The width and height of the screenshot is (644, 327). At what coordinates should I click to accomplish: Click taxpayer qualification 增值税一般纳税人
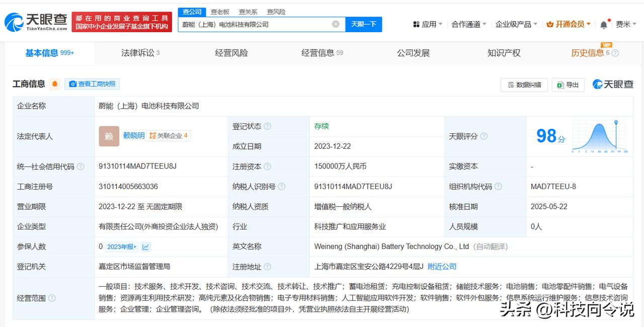pos(343,207)
